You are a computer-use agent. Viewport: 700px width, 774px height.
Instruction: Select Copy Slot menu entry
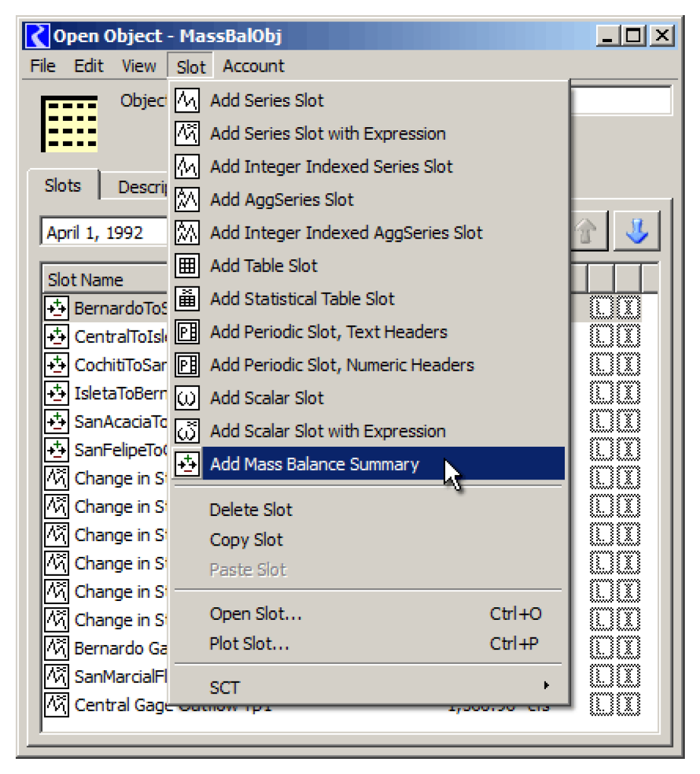pos(247,540)
